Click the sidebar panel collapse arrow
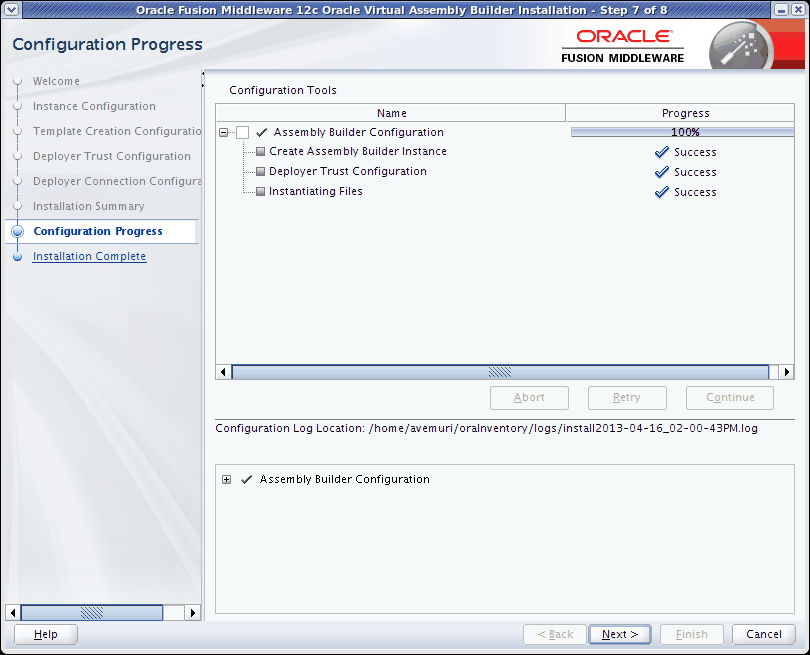Viewport: 810px width, 655px height. 202,73
